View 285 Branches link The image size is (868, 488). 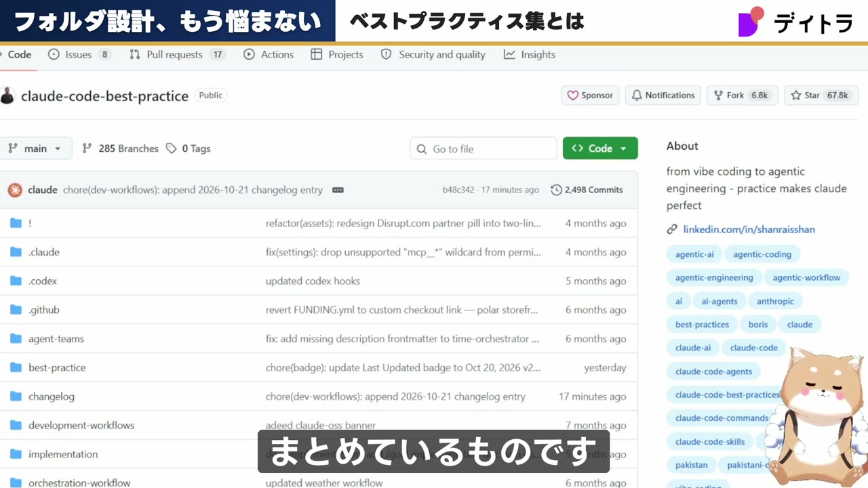click(x=120, y=148)
